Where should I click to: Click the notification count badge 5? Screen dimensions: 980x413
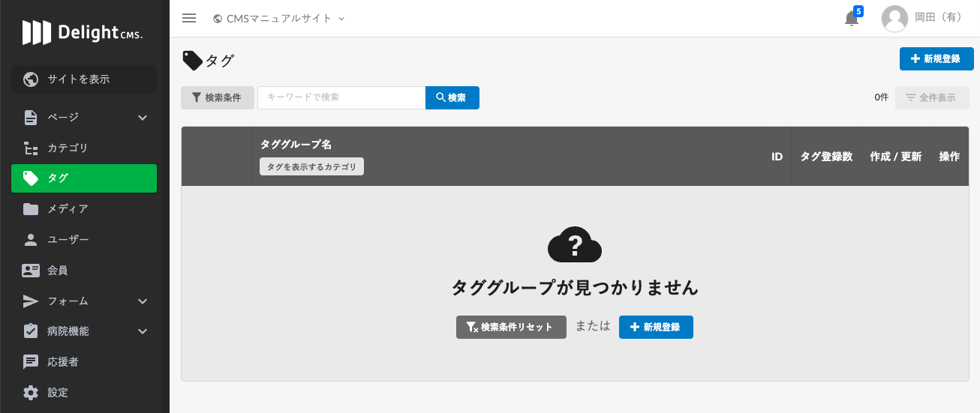(x=858, y=11)
